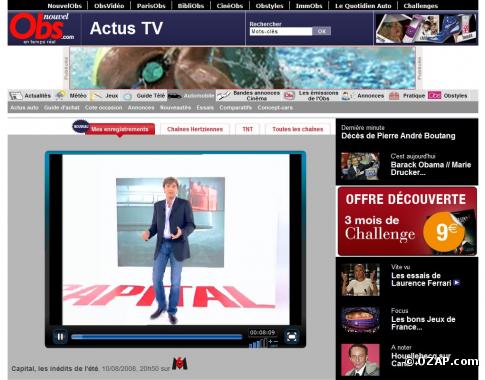Click the swimmer banner advertisement
This screenshot has width=485, height=380.
pos(242,68)
